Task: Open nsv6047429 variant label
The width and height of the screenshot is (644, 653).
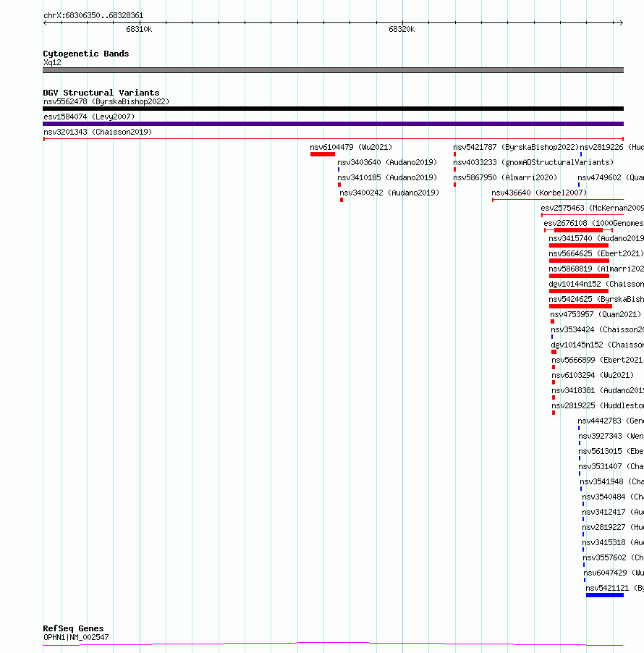Action: (x=614, y=573)
